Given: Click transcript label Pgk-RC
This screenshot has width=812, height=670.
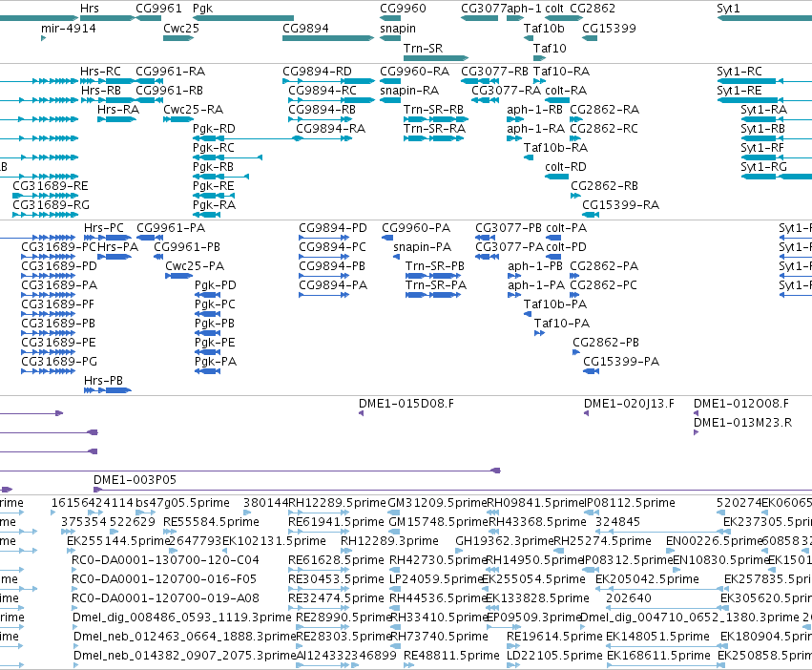Looking at the screenshot, I should [214, 148].
